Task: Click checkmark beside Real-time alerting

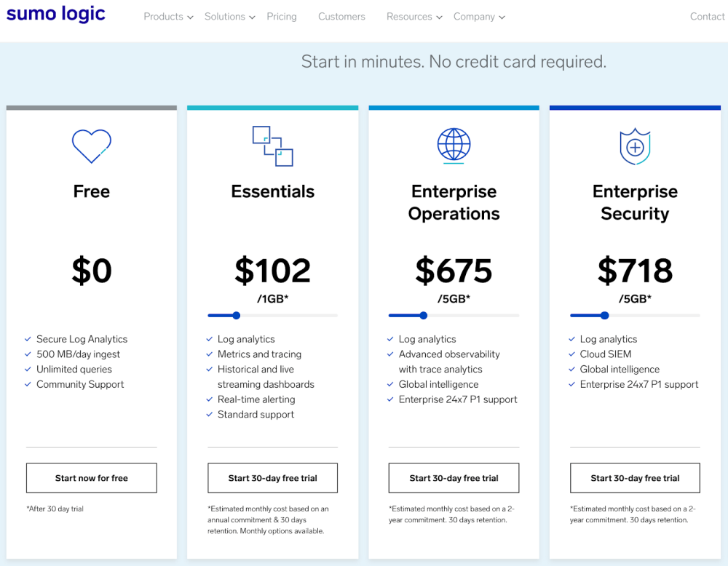Action: 210,399
